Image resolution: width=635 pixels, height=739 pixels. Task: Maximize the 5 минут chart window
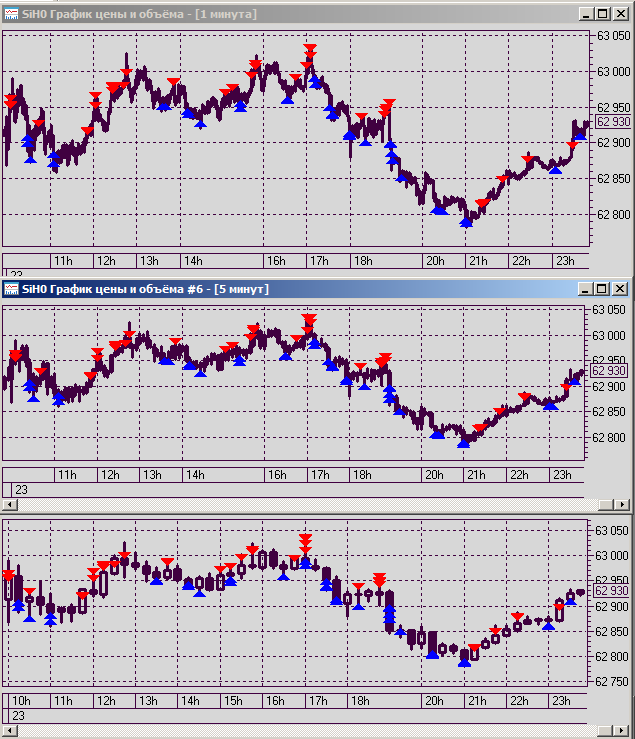[602, 289]
